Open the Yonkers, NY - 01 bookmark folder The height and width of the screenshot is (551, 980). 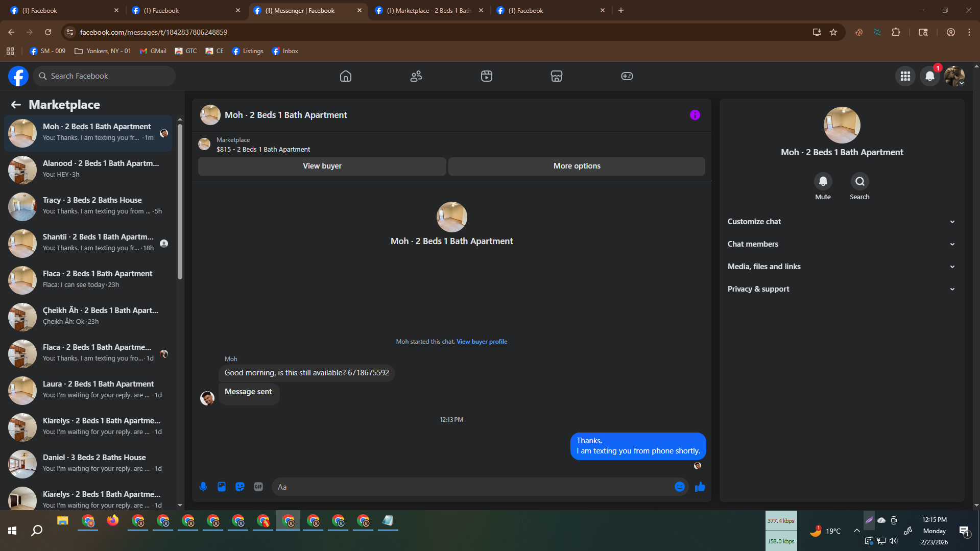103,51
